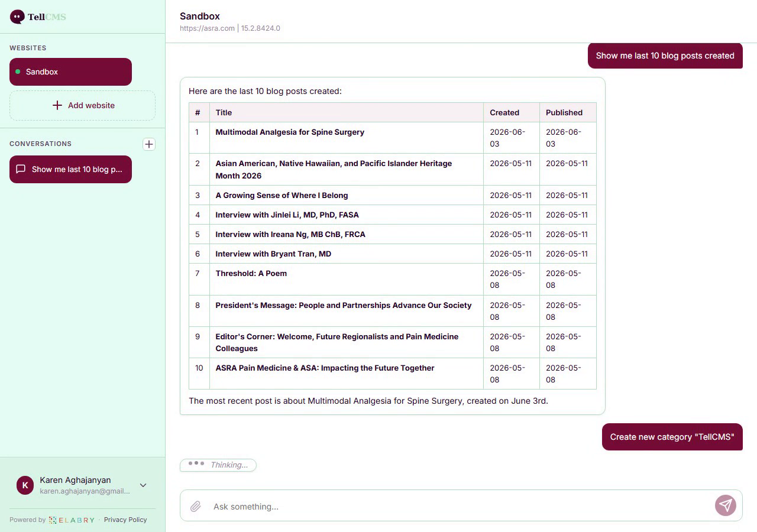This screenshot has width=757, height=532.
Task: Click the 'Here are the last 10 blog posts' text
Action: click(265, 91)
